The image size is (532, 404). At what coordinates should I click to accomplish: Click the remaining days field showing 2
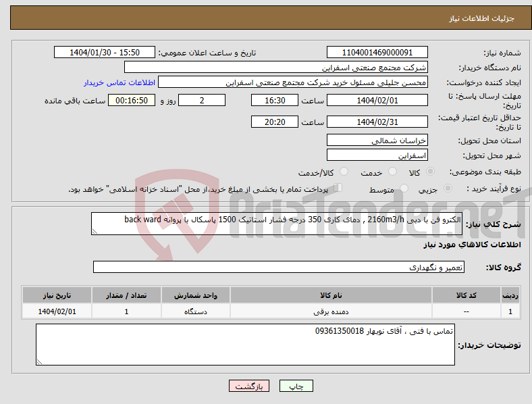pos(202,100)
